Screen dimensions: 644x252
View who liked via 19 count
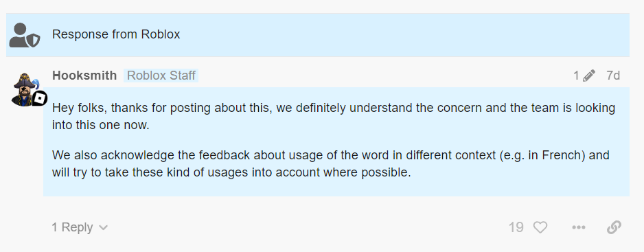tap(516, 227)
